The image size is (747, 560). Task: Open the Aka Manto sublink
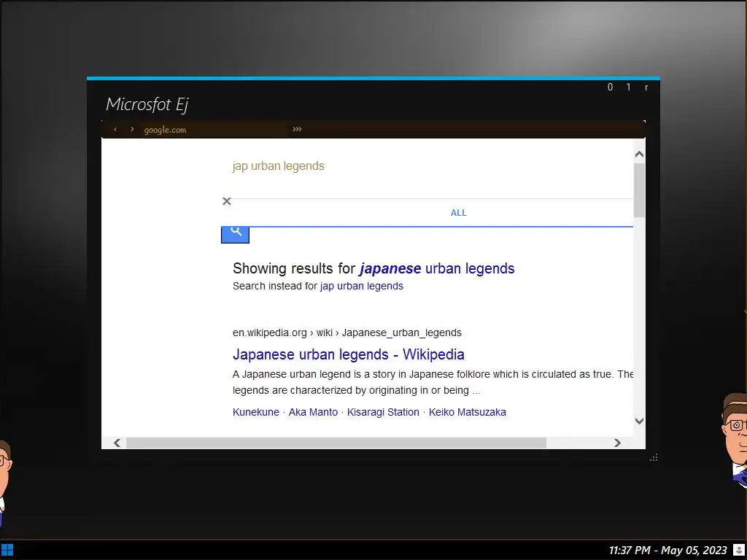tap(313, 413)
